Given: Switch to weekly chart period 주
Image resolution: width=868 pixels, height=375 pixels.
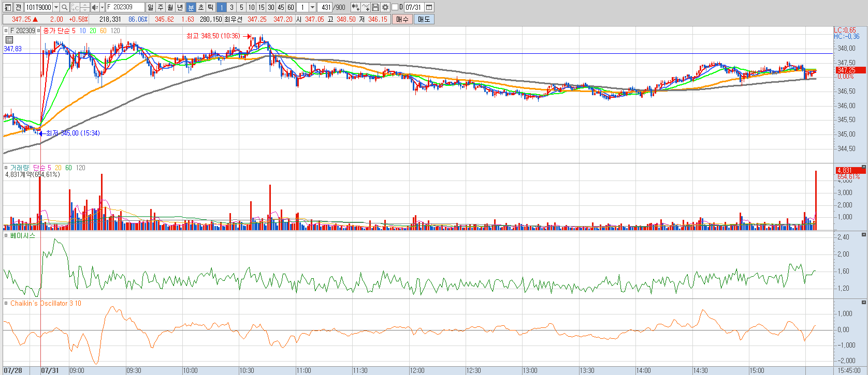Looking at the screenshot, I should coord(160,7).
